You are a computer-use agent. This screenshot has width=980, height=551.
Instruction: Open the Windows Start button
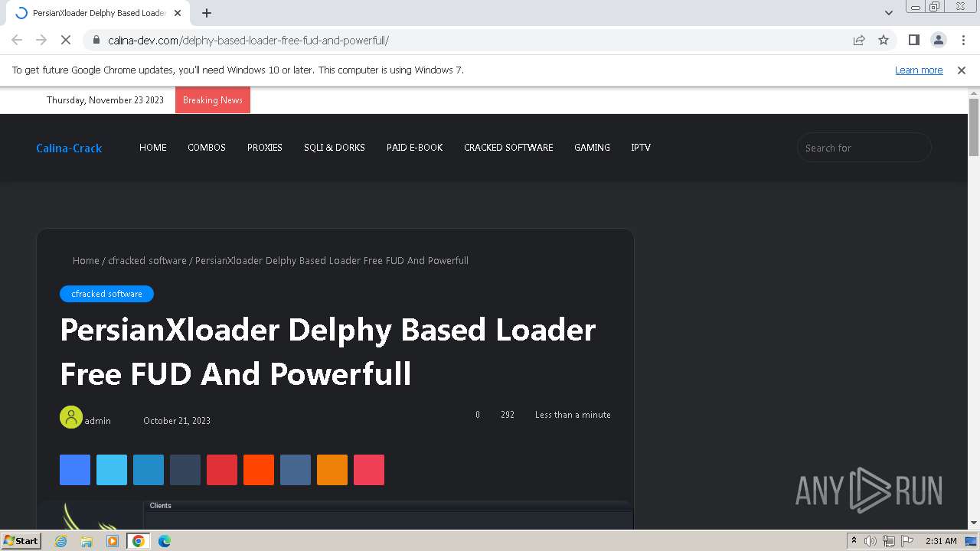[21, 540]
